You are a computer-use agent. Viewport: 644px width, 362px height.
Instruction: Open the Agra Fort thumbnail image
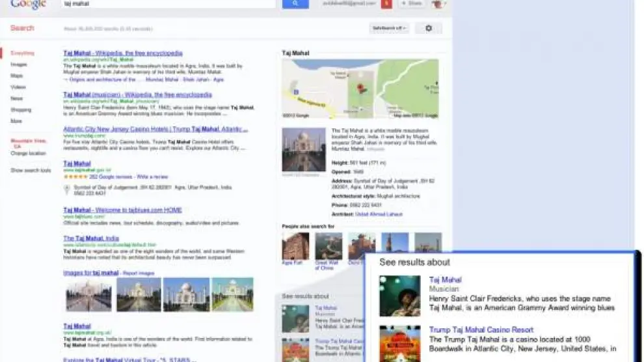(x=295, y=247)
